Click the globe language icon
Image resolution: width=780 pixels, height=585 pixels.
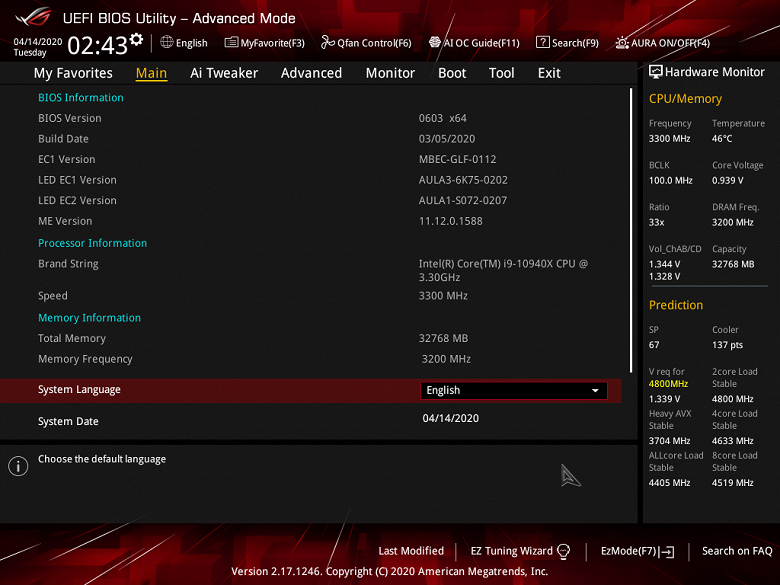click(167, 42)
